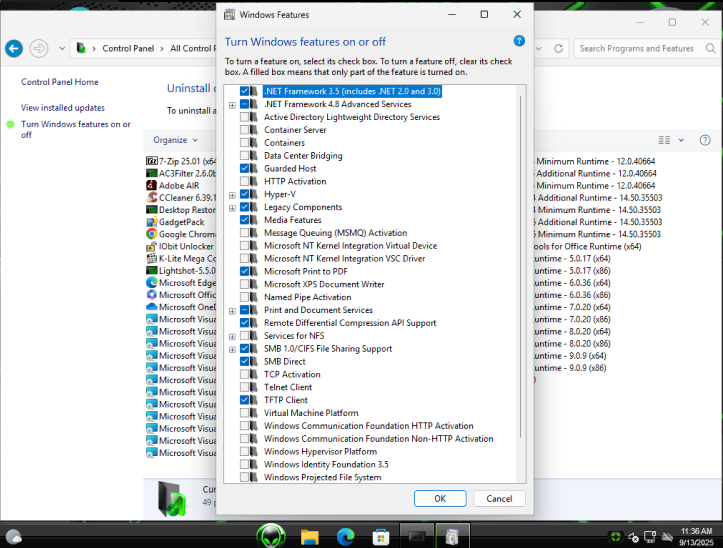Expand Print and Document Services
Screen dimensions: 723x548
[x=232, y=311]
